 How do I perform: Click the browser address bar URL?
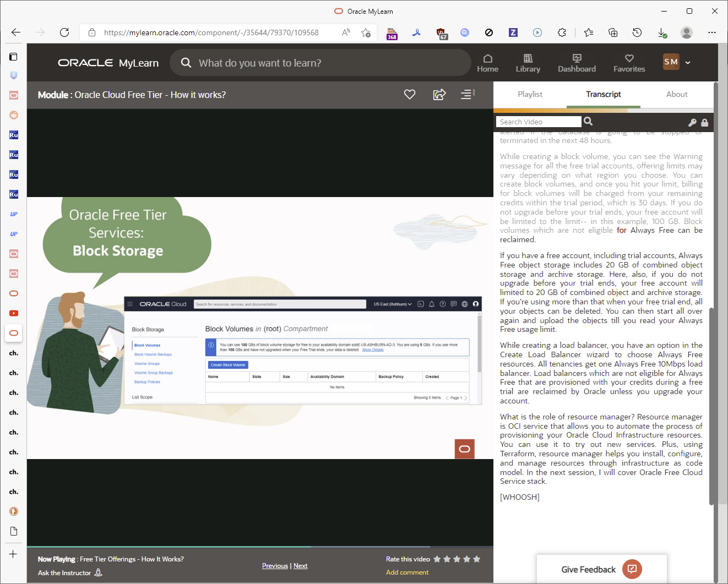click(x=211, y=32)
